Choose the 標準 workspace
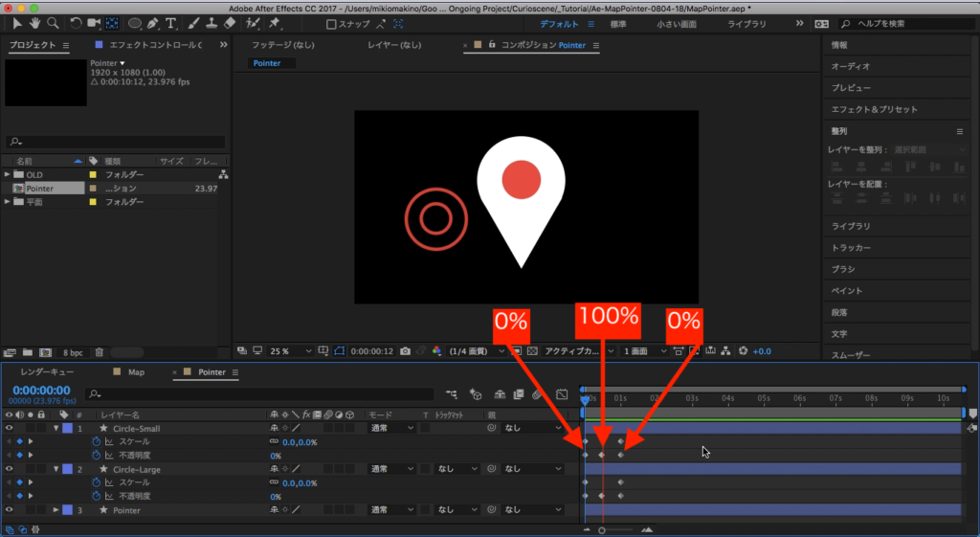The width and height of the screenshot is (980, 537). [x=618, y=23]
